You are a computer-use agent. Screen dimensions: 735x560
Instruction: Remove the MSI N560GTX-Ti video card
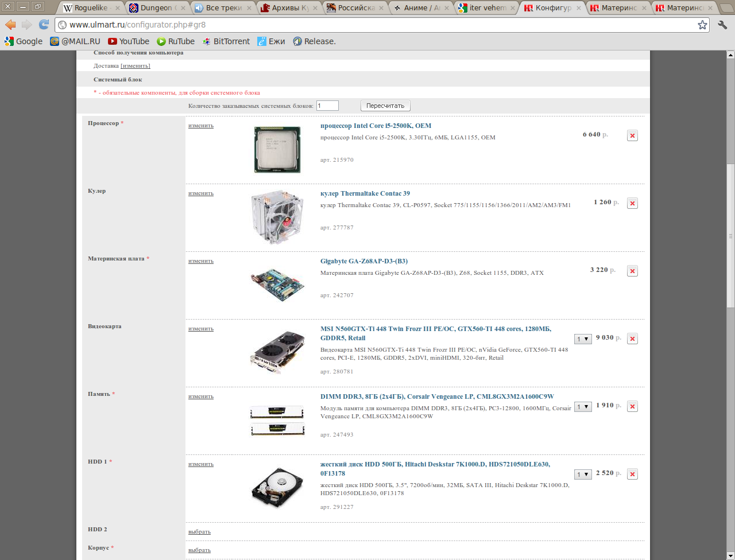632,339
